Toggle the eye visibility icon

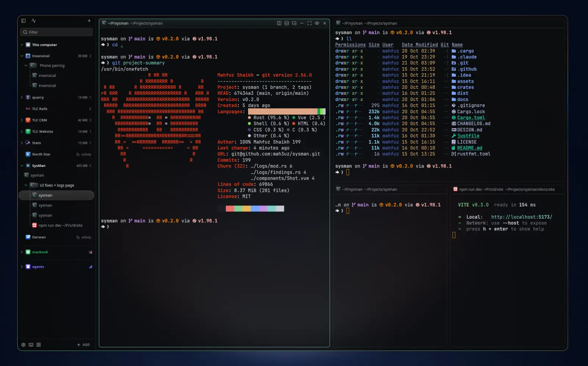317,23
